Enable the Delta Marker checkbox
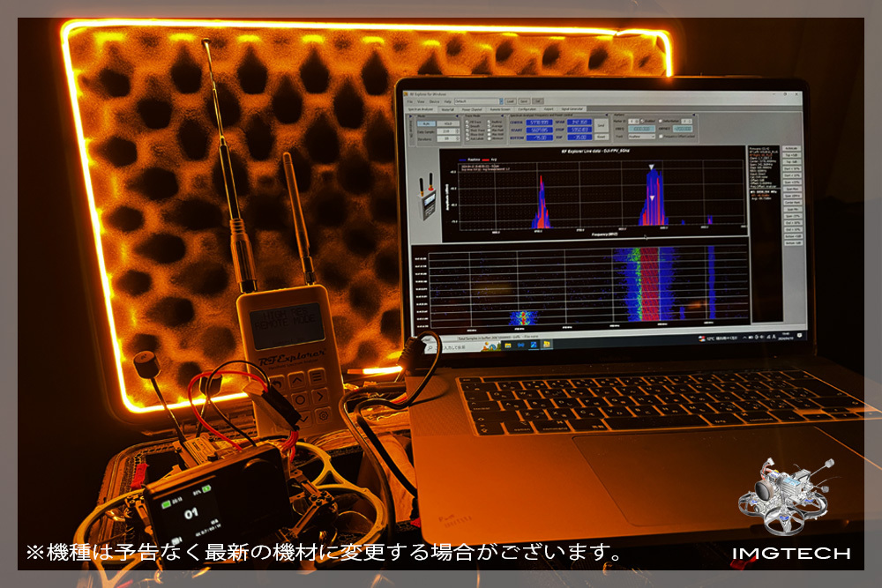This screenshot has width=882, height=588. click(x=661, y=121)
